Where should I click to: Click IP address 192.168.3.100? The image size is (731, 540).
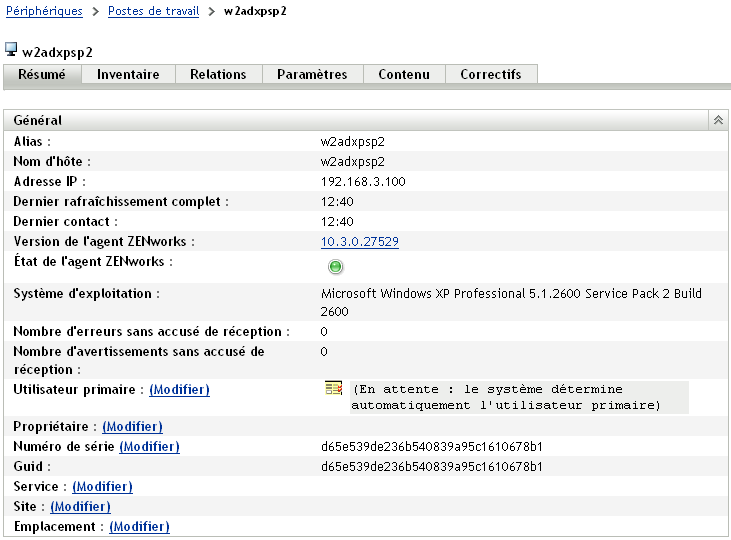(x=363, y=181)
